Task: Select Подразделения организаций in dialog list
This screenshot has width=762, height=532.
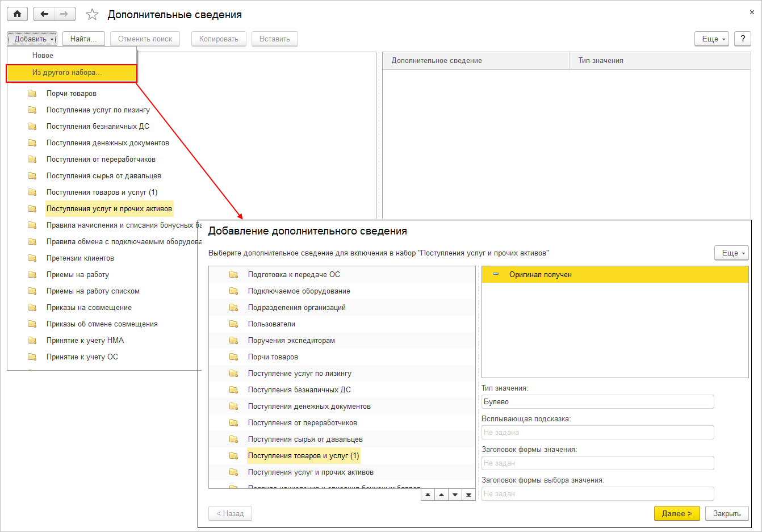Action: click(x=297, y=307)
